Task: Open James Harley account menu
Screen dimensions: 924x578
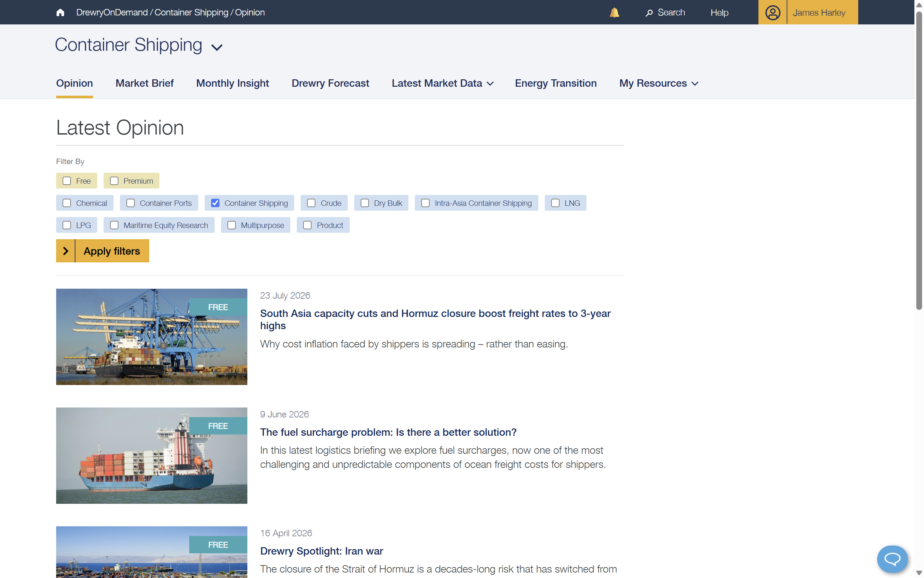Action: pos(819,13)
